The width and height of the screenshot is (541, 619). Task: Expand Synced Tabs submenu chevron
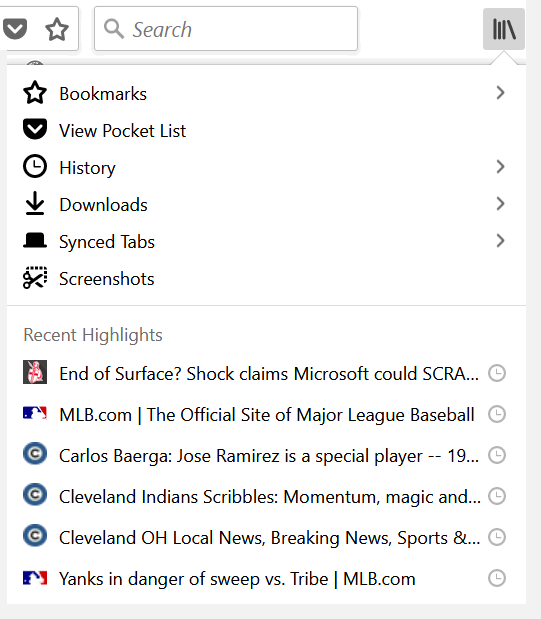(500, 240)
